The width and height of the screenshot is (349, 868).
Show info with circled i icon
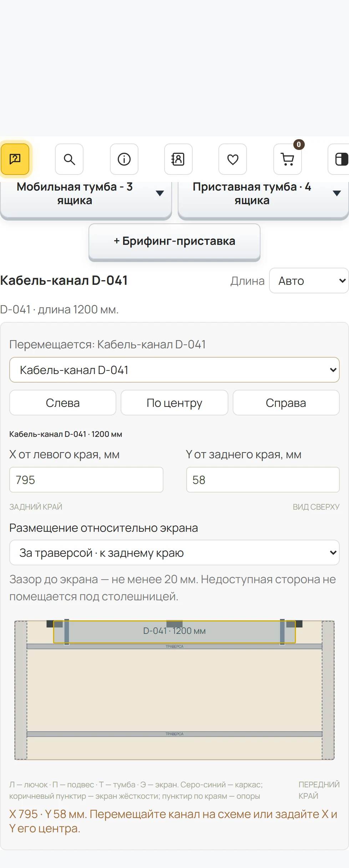point(124,159)
